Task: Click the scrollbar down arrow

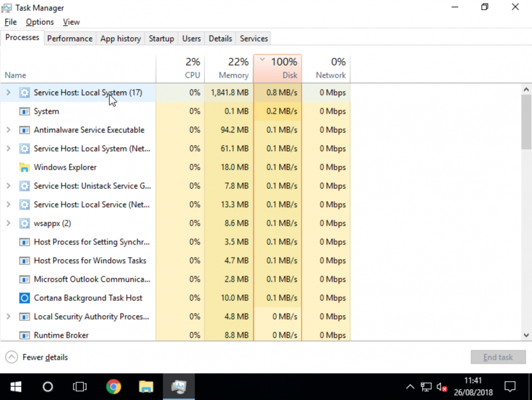Action: point(526,335)
